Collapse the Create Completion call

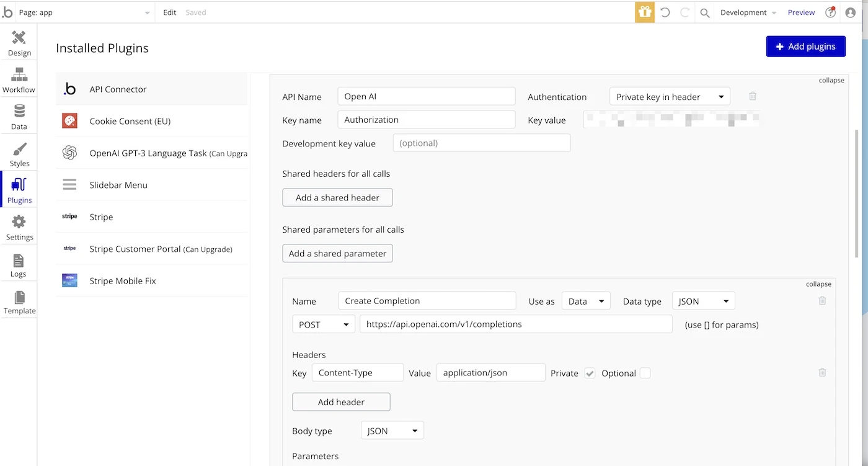[x=818, y=284]
